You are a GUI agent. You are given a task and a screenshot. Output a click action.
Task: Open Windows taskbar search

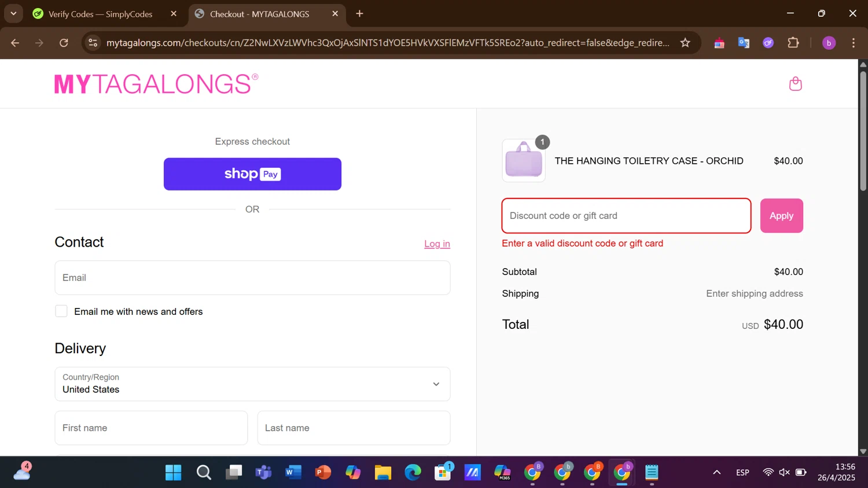coord(203,473)
